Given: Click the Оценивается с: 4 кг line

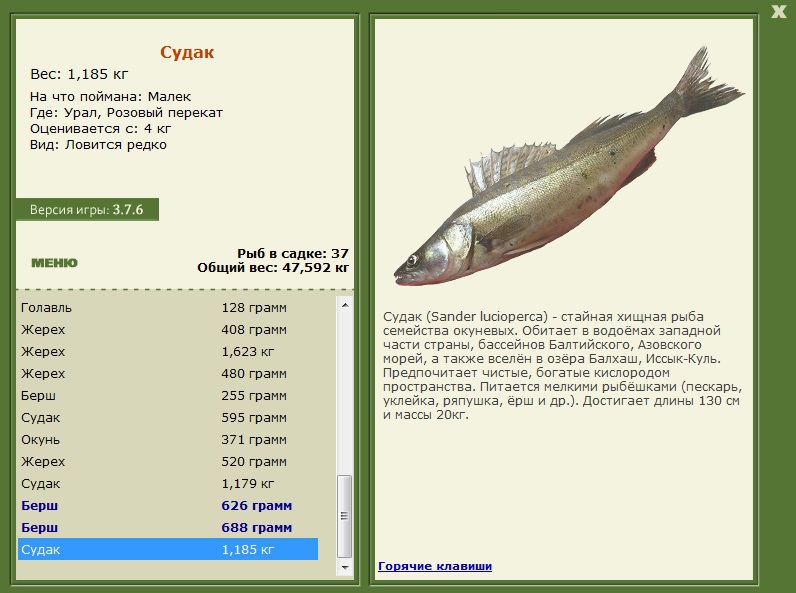Looking at the screenshot, I should pos(101,128).
